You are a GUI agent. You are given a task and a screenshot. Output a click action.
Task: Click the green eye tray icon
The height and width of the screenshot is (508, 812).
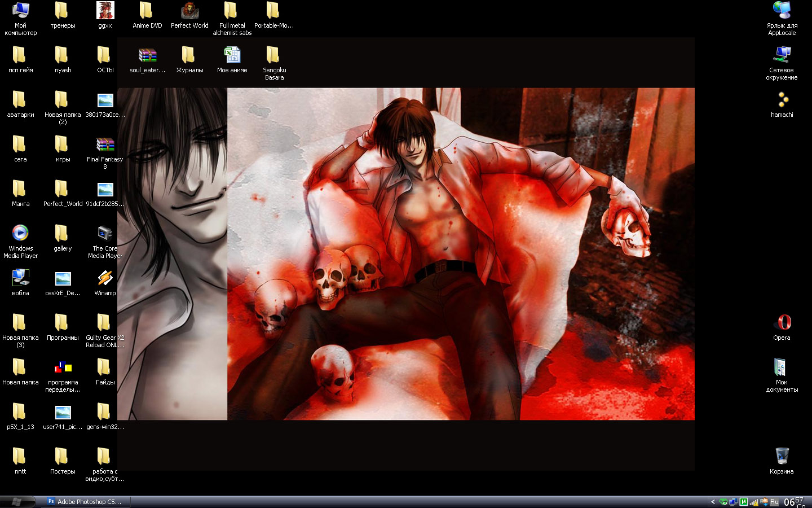pos(723,502)
